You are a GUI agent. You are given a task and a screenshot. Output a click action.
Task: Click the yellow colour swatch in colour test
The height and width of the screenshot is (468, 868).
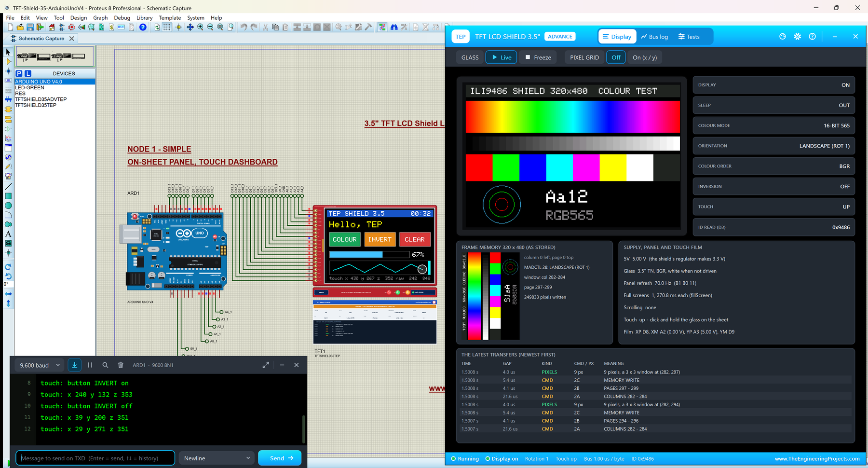pos(613,168)
